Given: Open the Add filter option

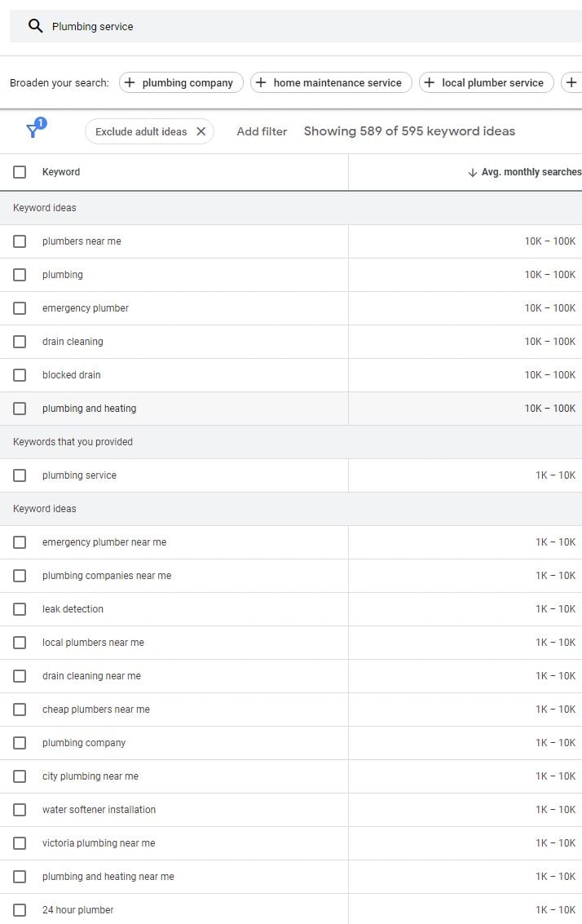Looking at the screenshot, I should (262, 131).
